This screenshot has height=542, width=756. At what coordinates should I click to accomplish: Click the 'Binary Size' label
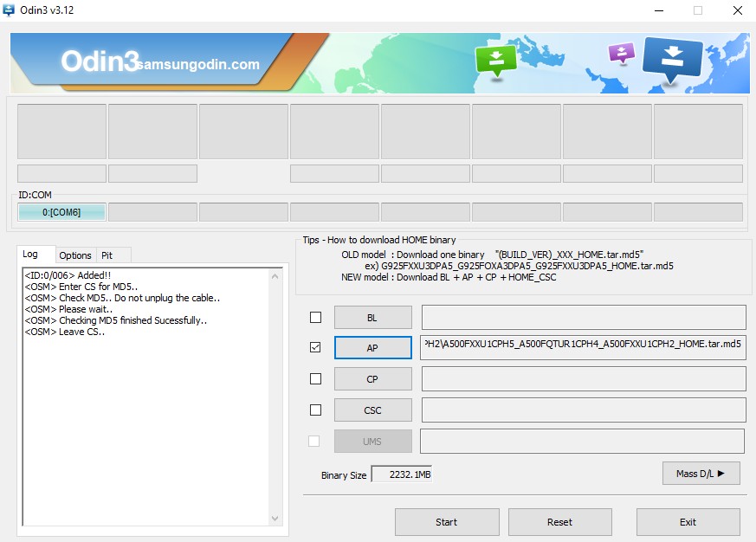pyautogui.click(x=344, y=475)
